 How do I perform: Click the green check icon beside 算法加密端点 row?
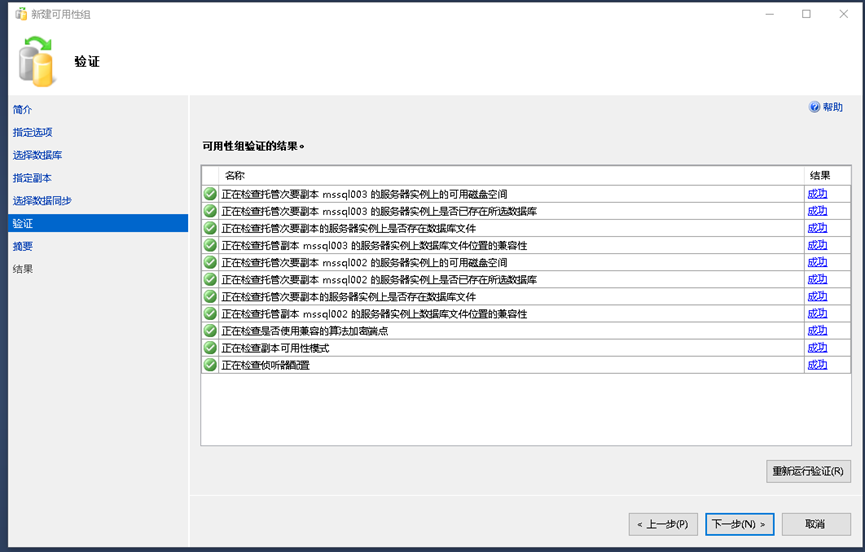coord(210,330)
